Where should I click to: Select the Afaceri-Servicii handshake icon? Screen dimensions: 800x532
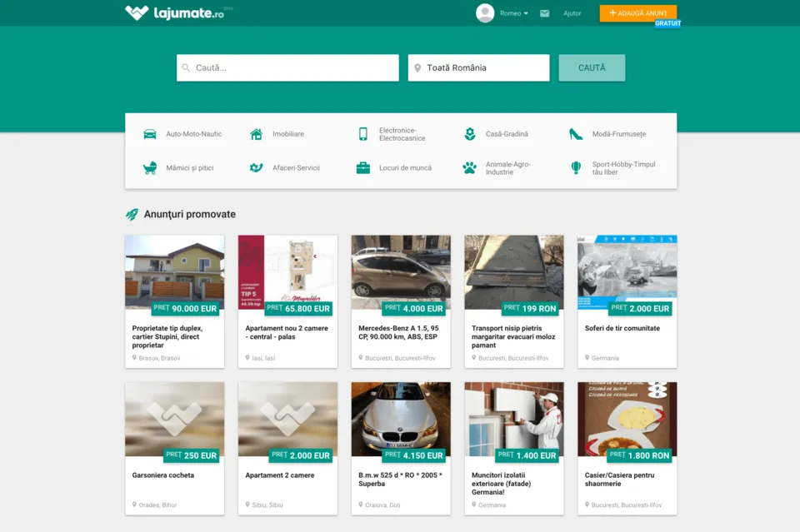point(256,167)
